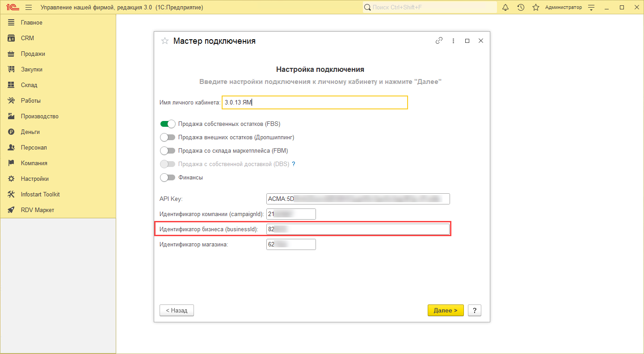Screen dimensions: 644x354
Task: Add Мастер подключения to favorites
Action: (165, 41)
